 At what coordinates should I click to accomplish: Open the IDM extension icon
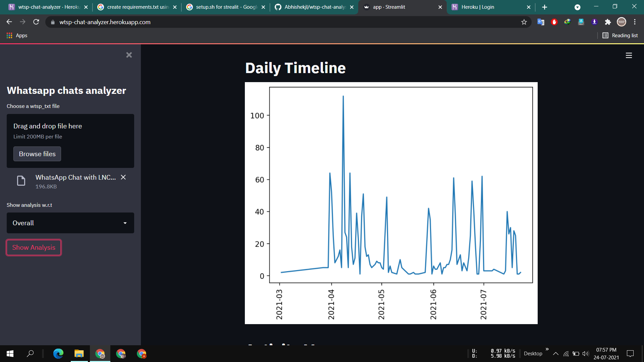click(568, 22)
